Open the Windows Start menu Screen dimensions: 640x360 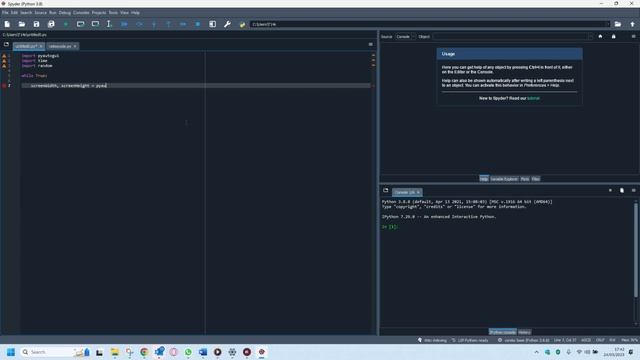point(11,352)
